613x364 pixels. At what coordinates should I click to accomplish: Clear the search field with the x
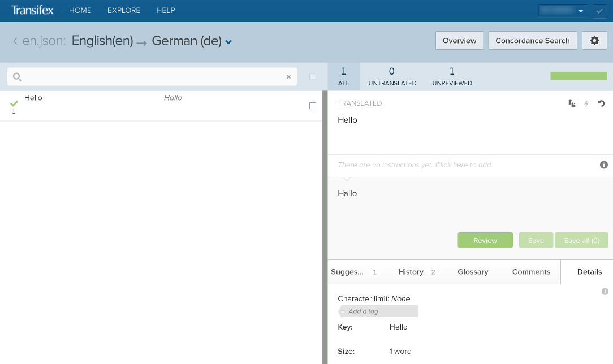coord(288,77)
